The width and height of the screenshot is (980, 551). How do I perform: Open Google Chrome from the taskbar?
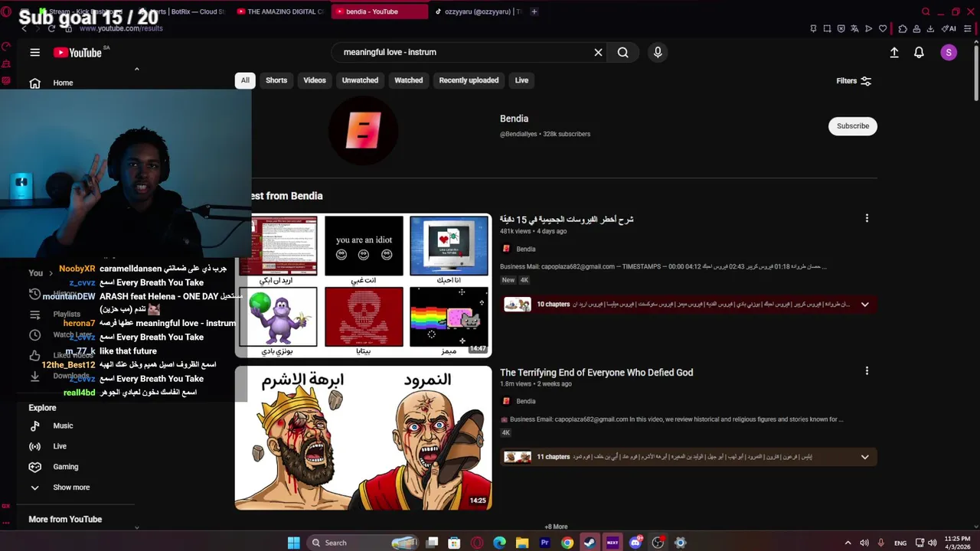coord(567,543)
